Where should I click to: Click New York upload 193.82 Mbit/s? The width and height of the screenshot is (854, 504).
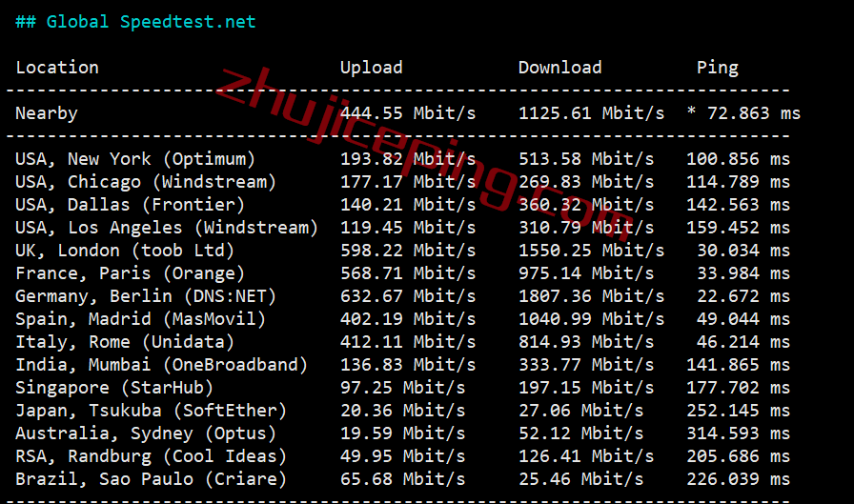408,159
